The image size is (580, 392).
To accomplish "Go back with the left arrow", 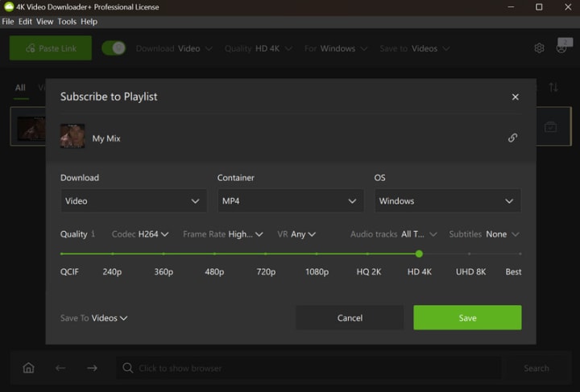I will (60, 368).
